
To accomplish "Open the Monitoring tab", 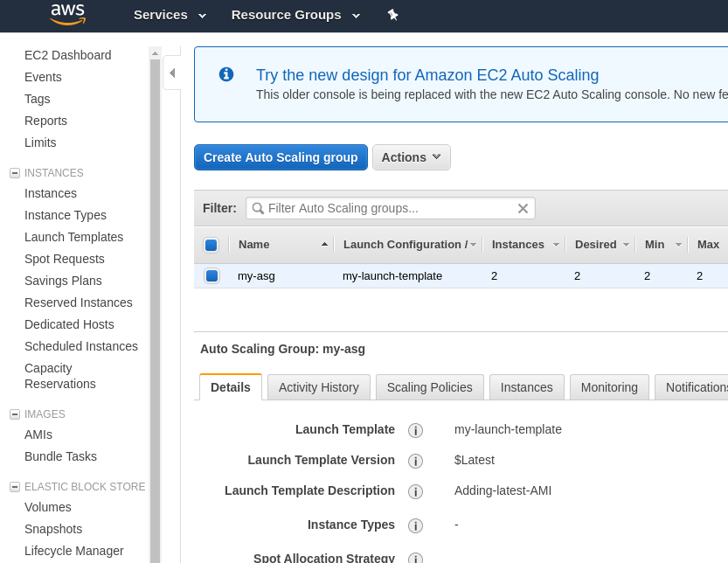I will (x=609, y=387).
